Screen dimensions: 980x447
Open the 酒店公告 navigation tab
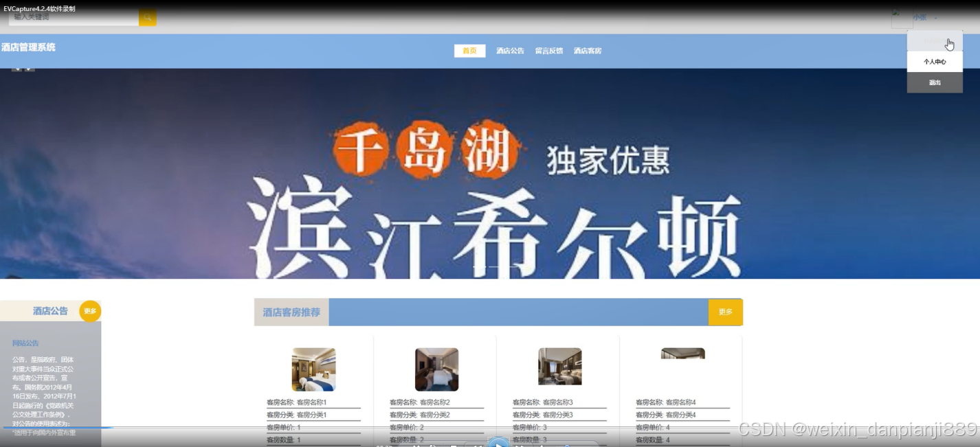[x=510, y=51]
